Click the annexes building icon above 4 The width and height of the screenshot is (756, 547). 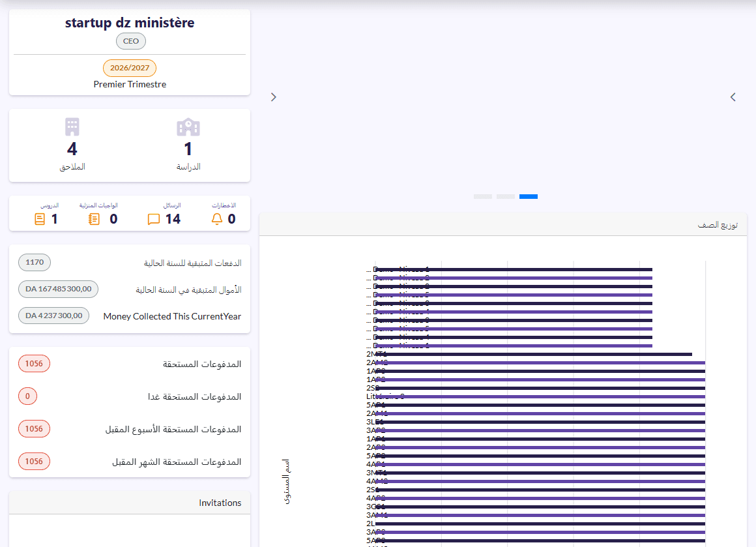[x=72, y=127]
